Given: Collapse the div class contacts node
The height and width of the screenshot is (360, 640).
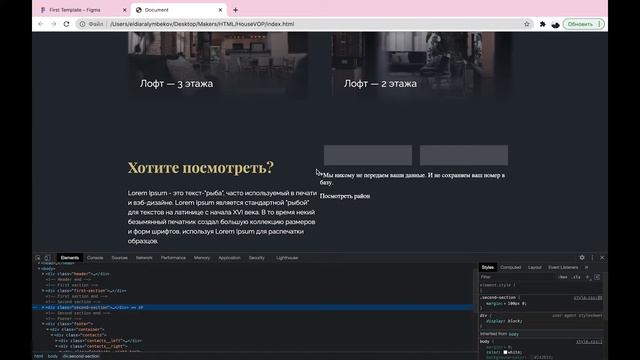Looking at the screenshot, I should [x=52, y=335].
